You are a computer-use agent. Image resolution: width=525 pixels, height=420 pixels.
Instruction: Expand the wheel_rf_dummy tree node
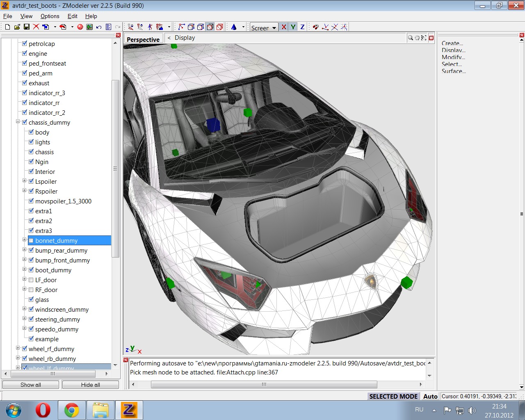[x=18, y=348]
